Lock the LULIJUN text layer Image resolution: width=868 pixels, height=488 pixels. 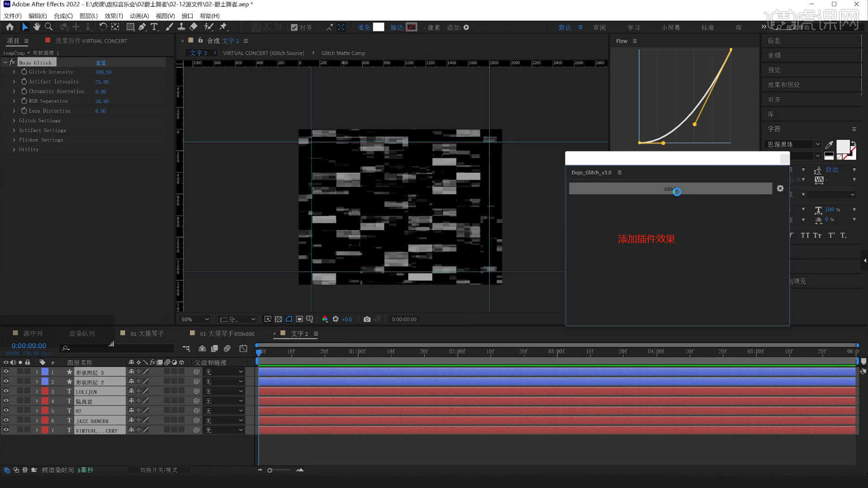tap(28, 391)
